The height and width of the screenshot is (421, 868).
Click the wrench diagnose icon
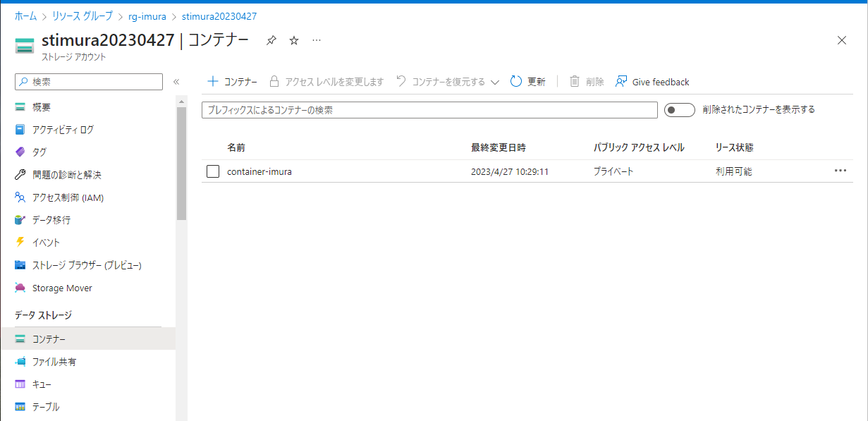(20, 175)
